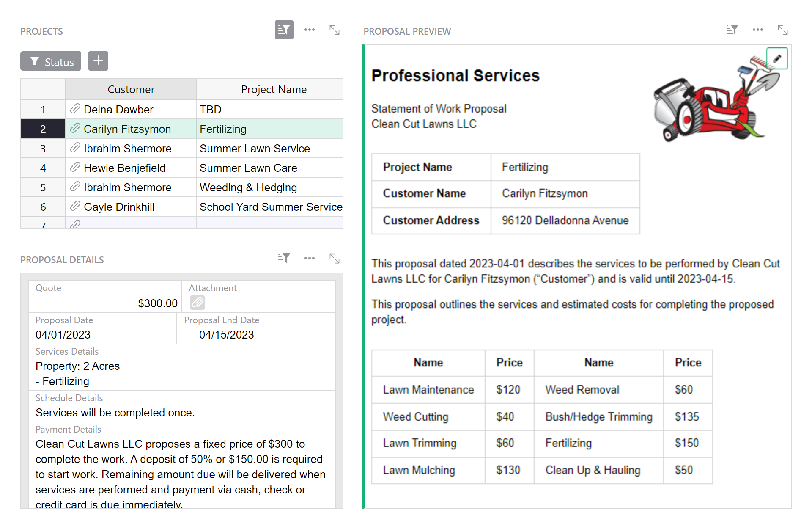Screen dimensions: 812x529
Task: Click the attachment paperclip in Proposal Details
Action: click(x=196, y=302)
